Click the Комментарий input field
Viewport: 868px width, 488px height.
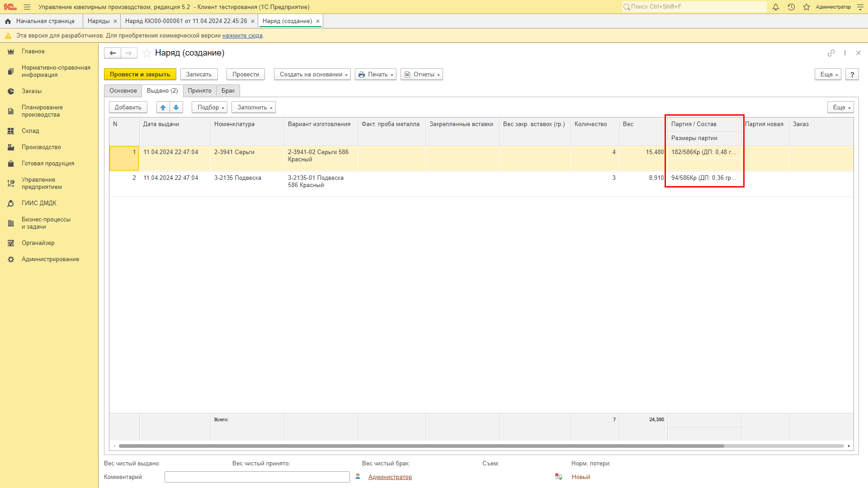click(257, 477)
